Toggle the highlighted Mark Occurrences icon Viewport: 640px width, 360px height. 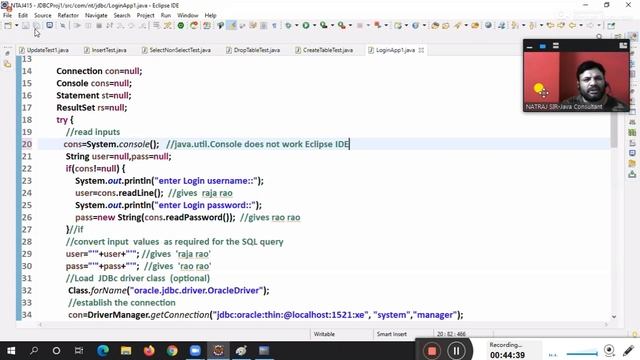[232, 25]
